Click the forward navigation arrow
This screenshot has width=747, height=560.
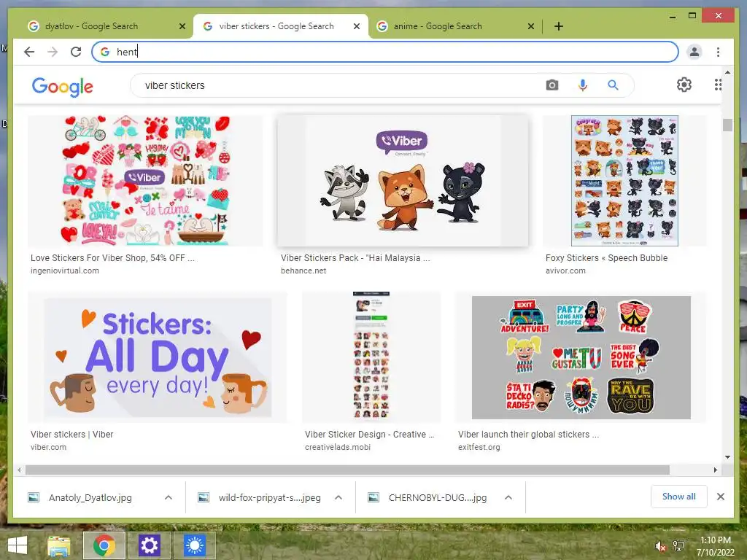click(x=53, y=52)
